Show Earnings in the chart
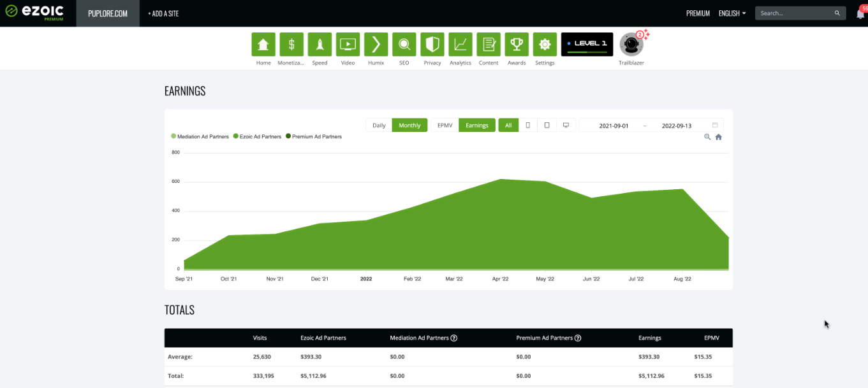The image size is (868, 388). click(477, 126)
